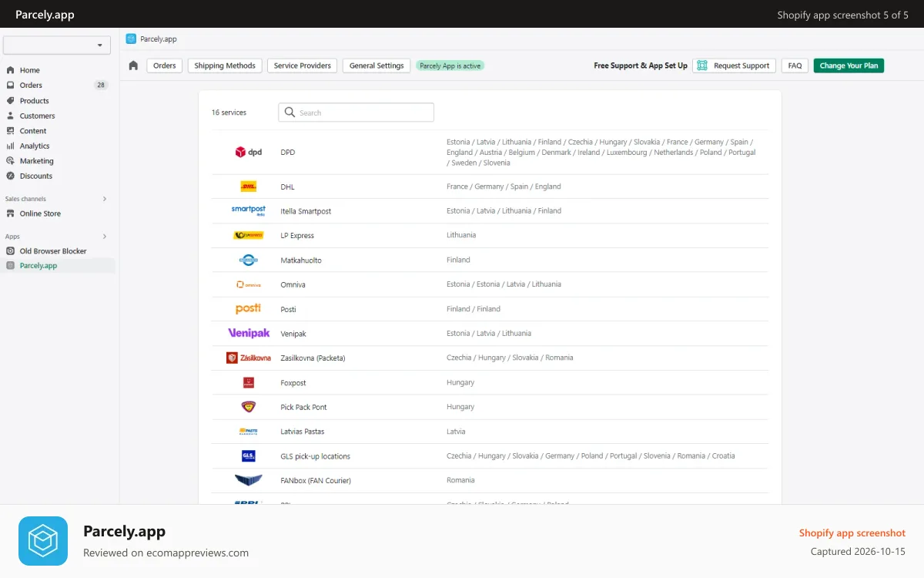The image size is (924, 578).
Task: Click the Zasilkovna logo
Action: coord(249,358)
